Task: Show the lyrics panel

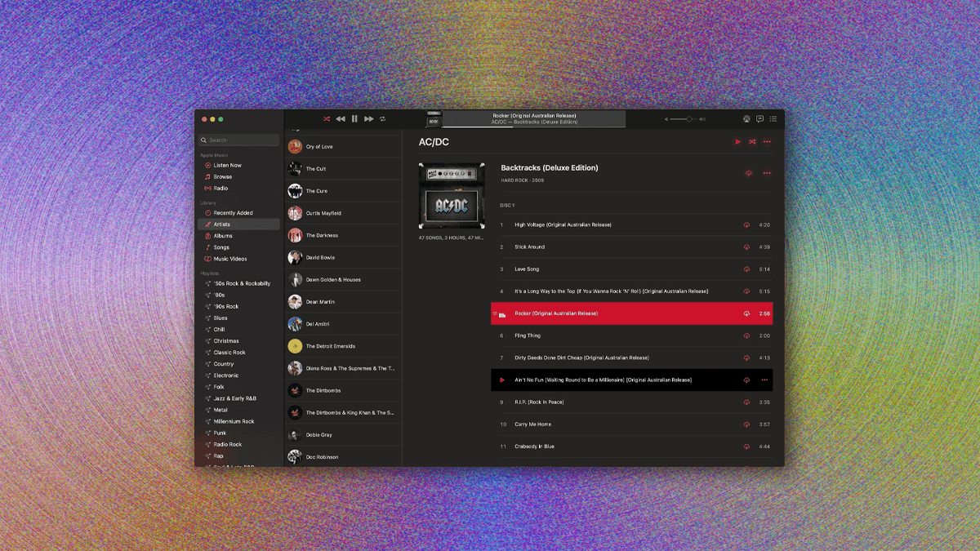Action: tap(759, 119)
